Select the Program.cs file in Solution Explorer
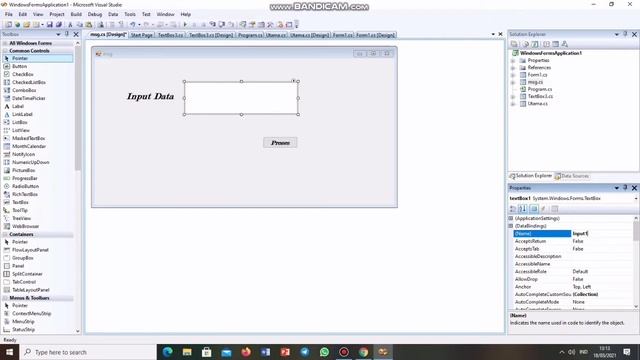This screenshot has height=360, width=640. (x=540, y=89)
